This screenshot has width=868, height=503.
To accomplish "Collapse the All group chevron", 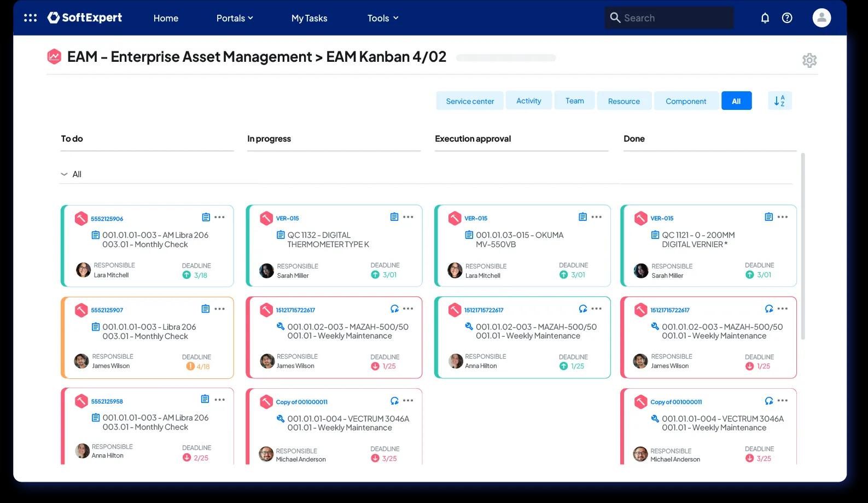I will 64,174.
